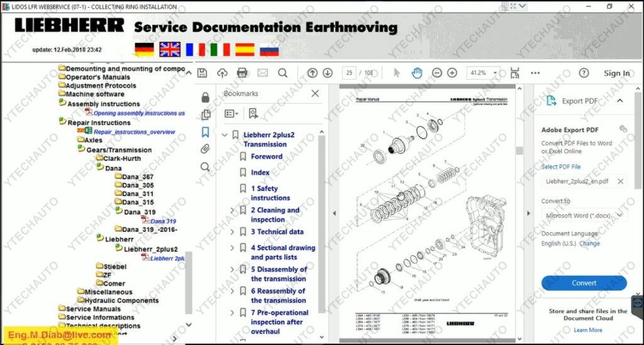Click Sign In
644x345 pixels.
(x=616, y=73)
